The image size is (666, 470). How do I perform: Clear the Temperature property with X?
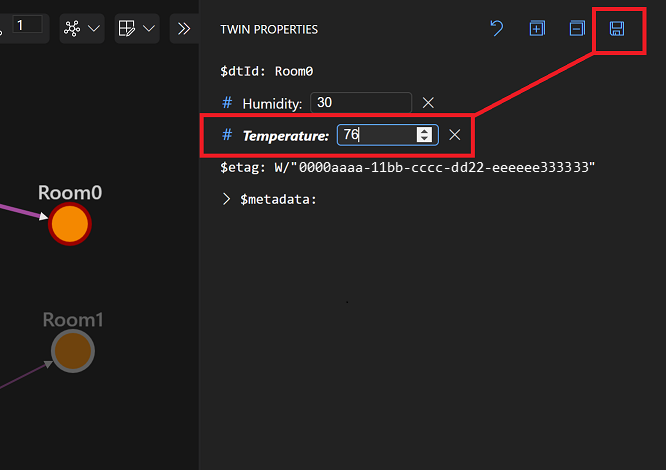[x=455, y=135]
